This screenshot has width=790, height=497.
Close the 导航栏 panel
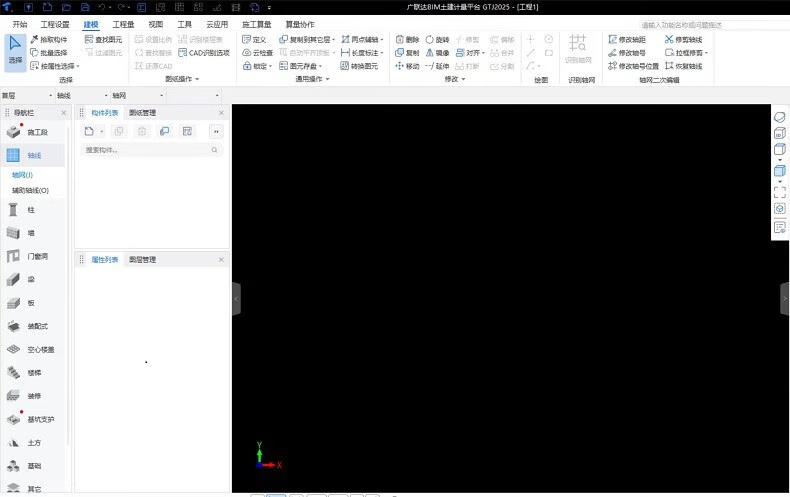tap(63, 112)
